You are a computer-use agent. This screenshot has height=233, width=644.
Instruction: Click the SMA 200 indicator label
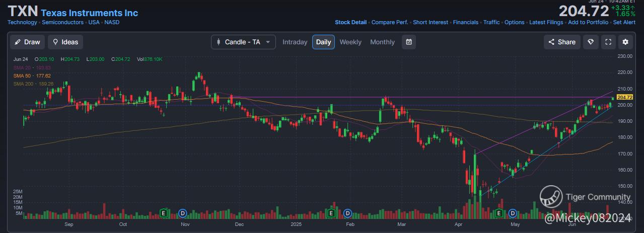(33, 84)
